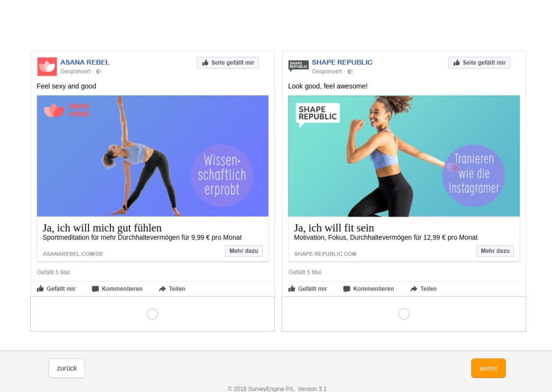Click Teilen under Shape Republic post
The height and width of the screenshot is (392, 552).
[424, 289]
